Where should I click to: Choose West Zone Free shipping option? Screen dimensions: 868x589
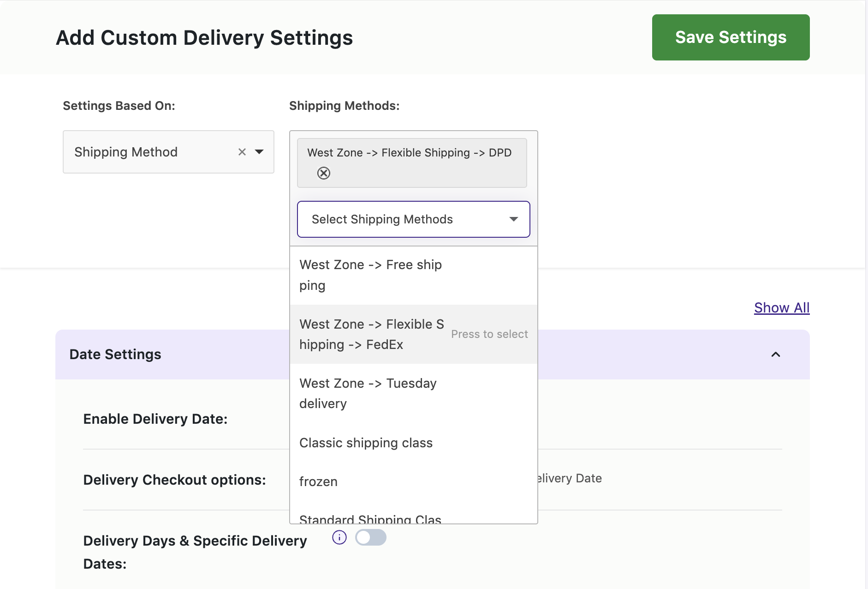click(370, 275)
